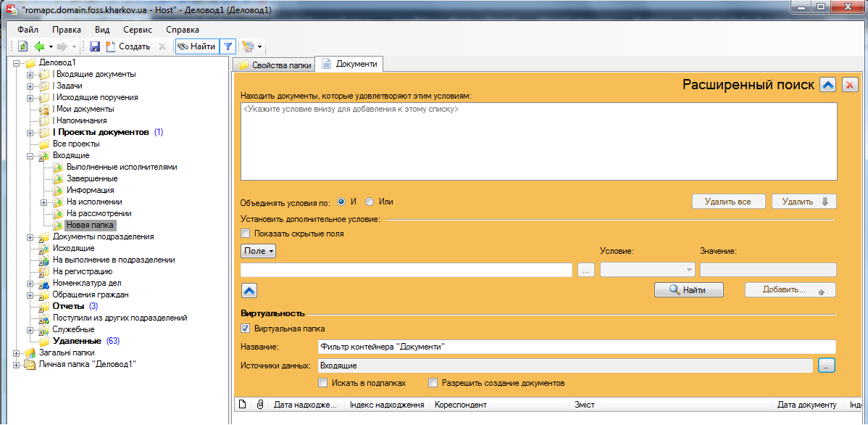This screenshot has width=868, height=425.
Task: Select the Или radio button
Action: click(x=370, y=202)
